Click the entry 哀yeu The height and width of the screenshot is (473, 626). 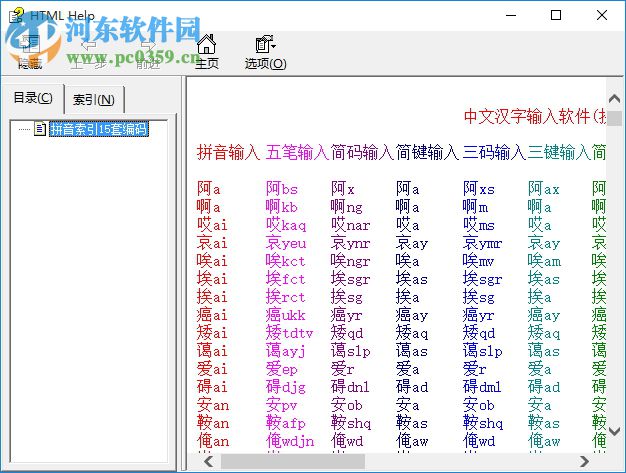[286, 243]
